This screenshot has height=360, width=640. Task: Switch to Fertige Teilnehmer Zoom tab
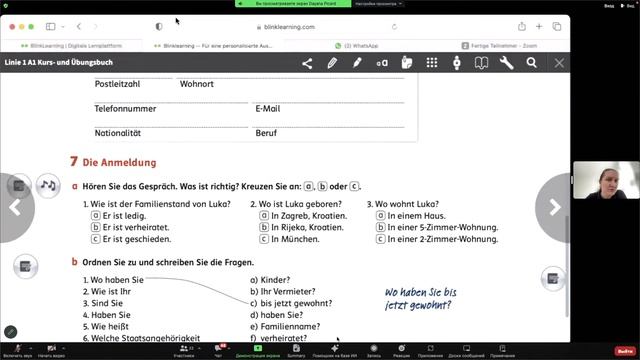click(x=499, y=46)
